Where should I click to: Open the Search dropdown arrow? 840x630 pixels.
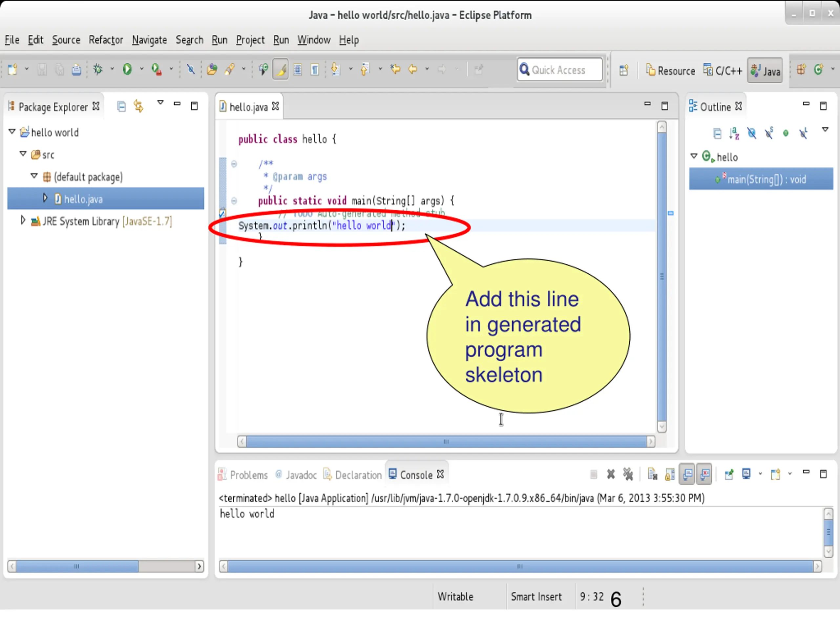pyautogui.click(x=244, y=70)
